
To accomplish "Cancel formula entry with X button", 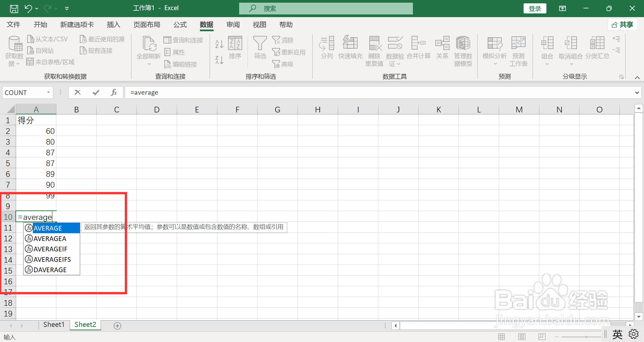I will click(77, 92).
